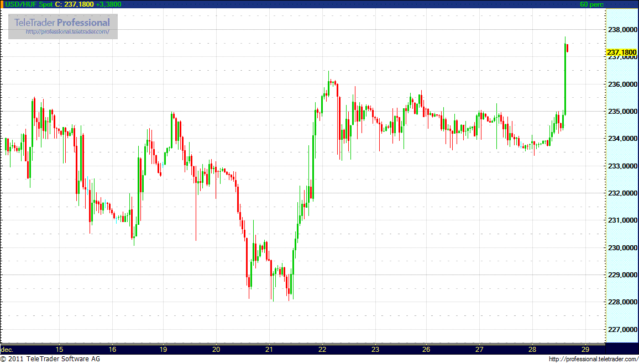
Task: Click the 2011 TeleTrader Software AG copyright
Action: pos(50,359)
